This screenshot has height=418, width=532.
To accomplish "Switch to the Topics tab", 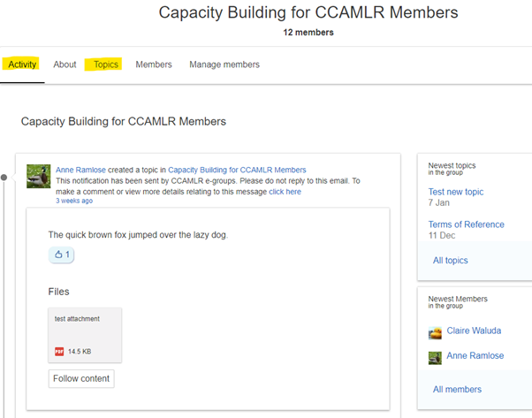I will (x=106, y=65).
